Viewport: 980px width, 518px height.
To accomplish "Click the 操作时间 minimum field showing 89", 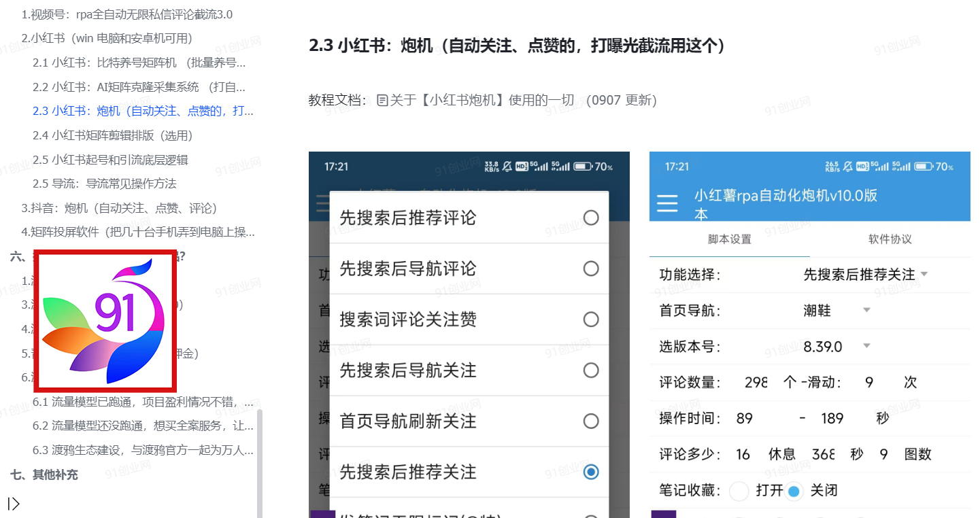I will pyautogui.click(x=745, y=419).
